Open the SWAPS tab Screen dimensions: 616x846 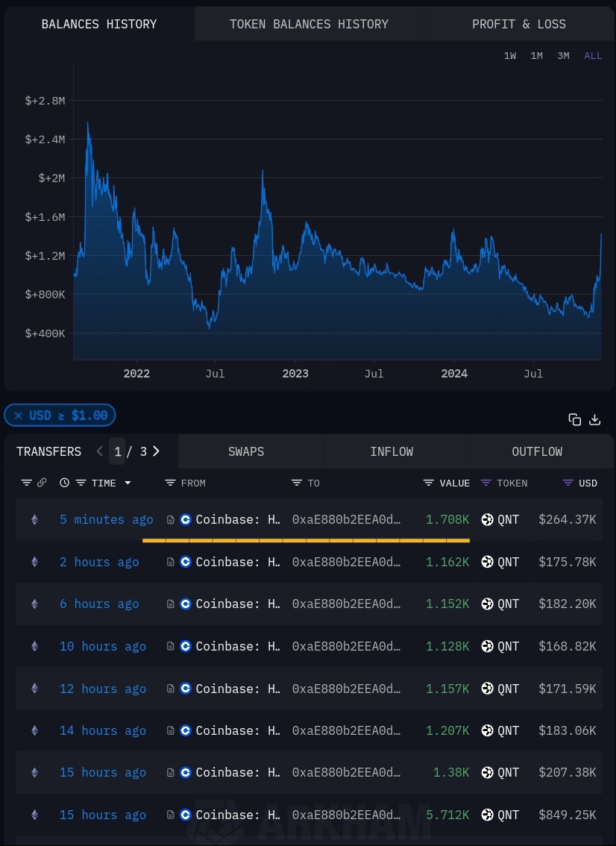tap(246, 451)
